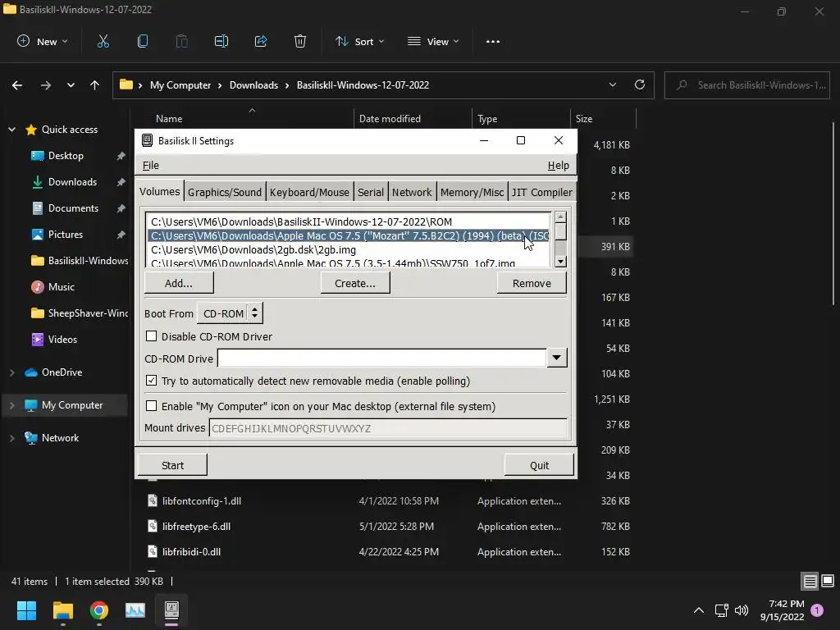Click the Remove volume button
The height and width of the screenshot is (630, 840).
click(532, 283)
